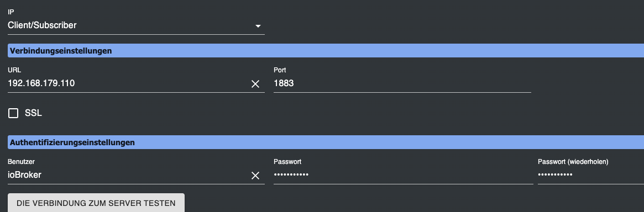Click the Port label text
644x212 pixels.
[x=280, y=70]
